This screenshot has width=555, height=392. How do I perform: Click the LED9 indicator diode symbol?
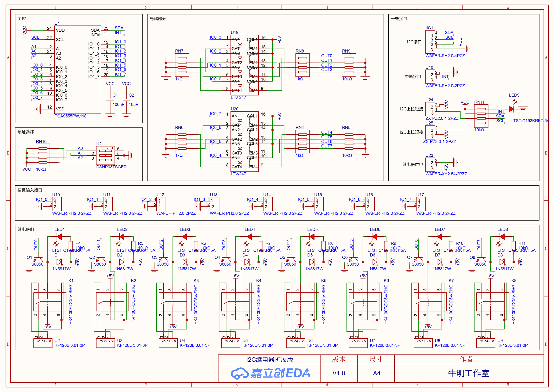[511, 109]
